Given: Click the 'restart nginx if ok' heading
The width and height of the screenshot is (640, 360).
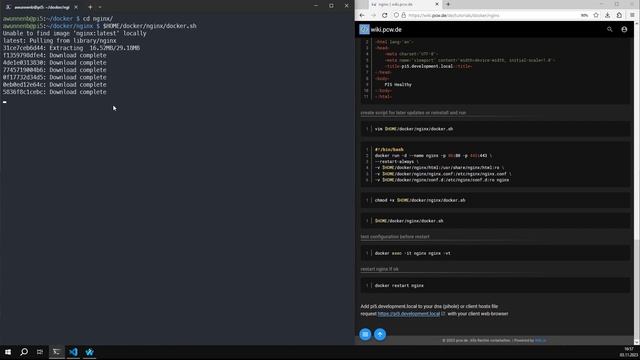Looking at the screenshot, I should pos(379,269).
